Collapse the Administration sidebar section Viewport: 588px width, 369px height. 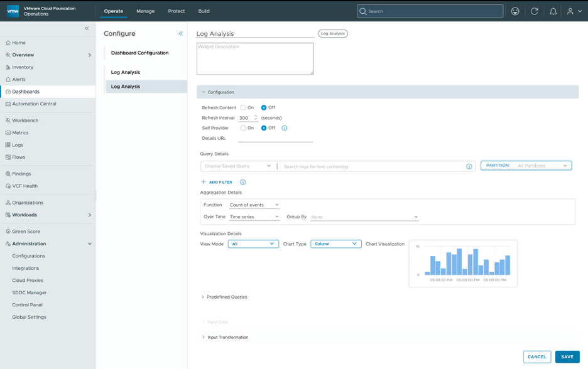pyautogui.click(x=90, y=244)
